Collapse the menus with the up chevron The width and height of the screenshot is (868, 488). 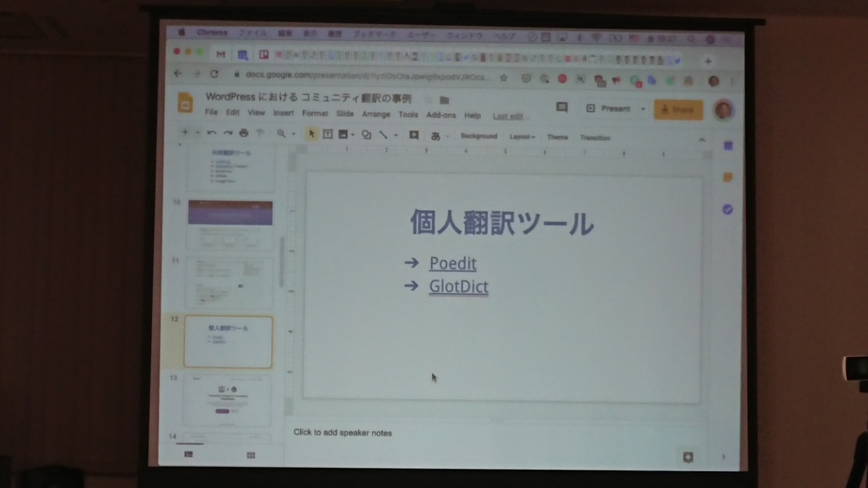(x=702, y=140)
